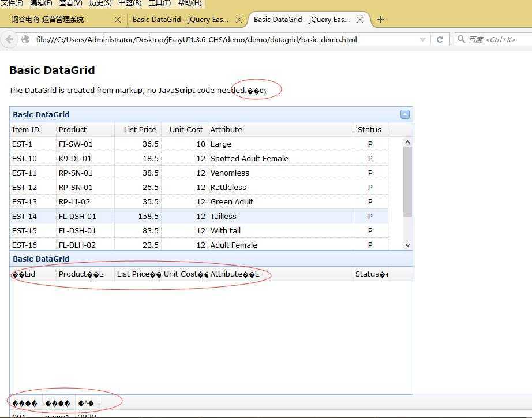Click the Green Adult attribute cell

(x=280, y=201)
